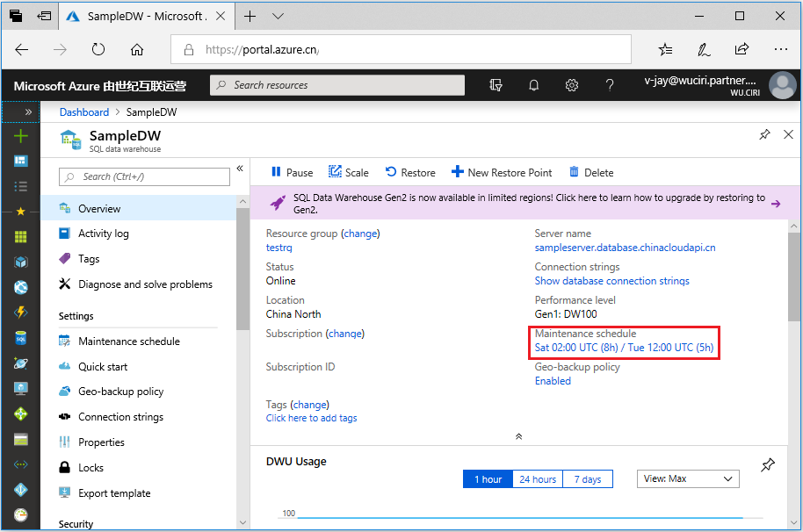Close the SampleDW blade with X
The width and height of the screenshot is (803, 532).
click(x=789, y=134)
